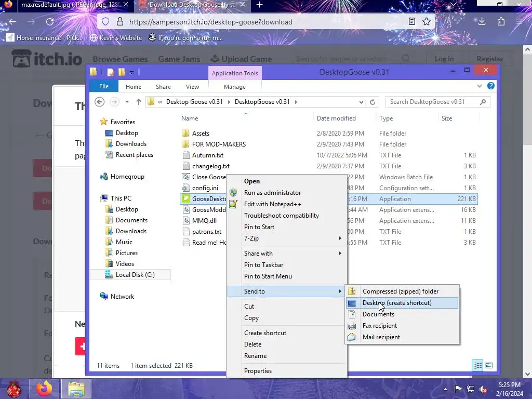Go back in Firefox browser
Viewport: 532px width, 399px height.
click(x=12, y=22)
